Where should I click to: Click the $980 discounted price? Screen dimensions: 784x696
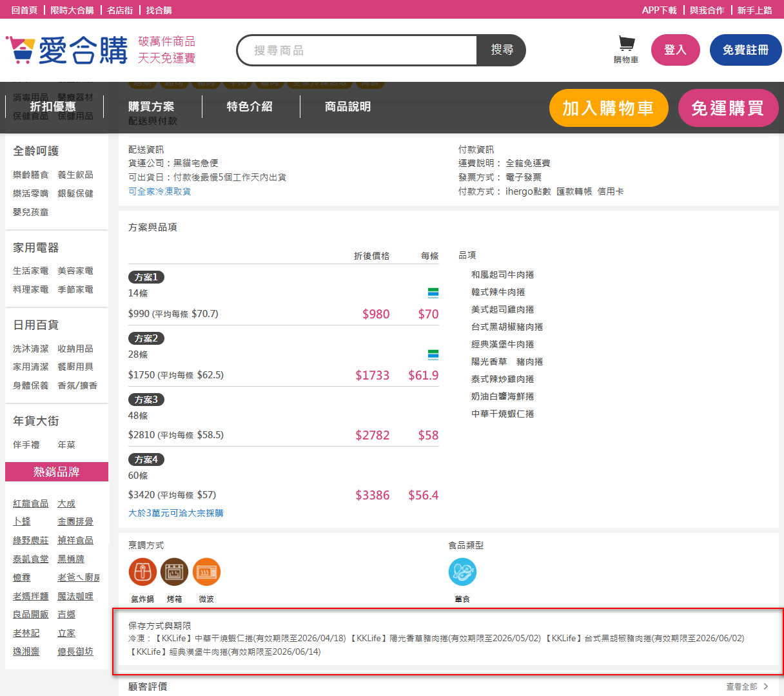pyautogui.click(x=376, y=314)
